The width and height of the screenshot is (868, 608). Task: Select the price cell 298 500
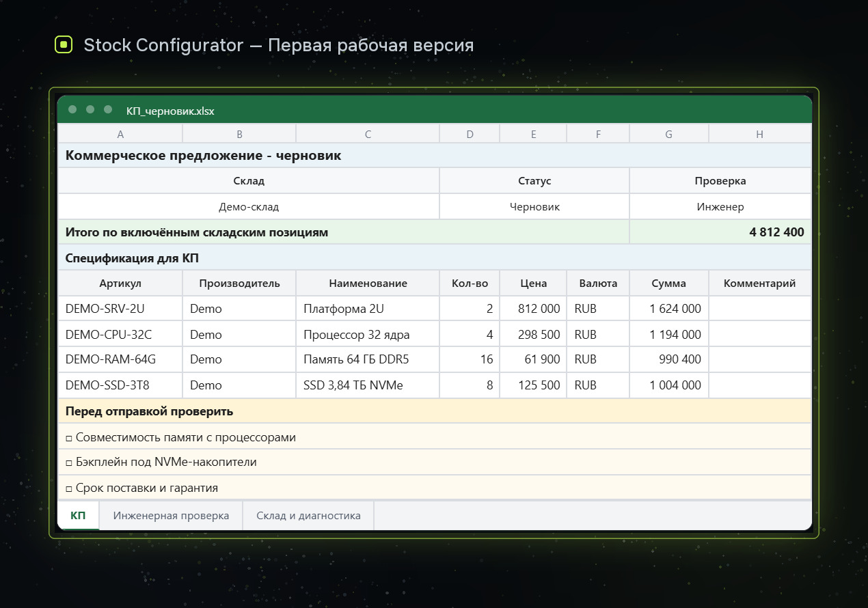point(533,334)
